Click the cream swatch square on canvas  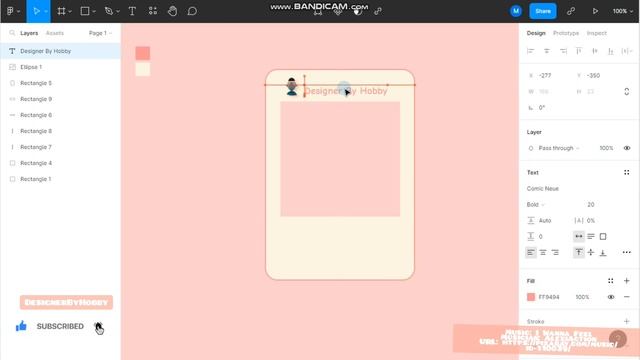(x=142, y=69)
